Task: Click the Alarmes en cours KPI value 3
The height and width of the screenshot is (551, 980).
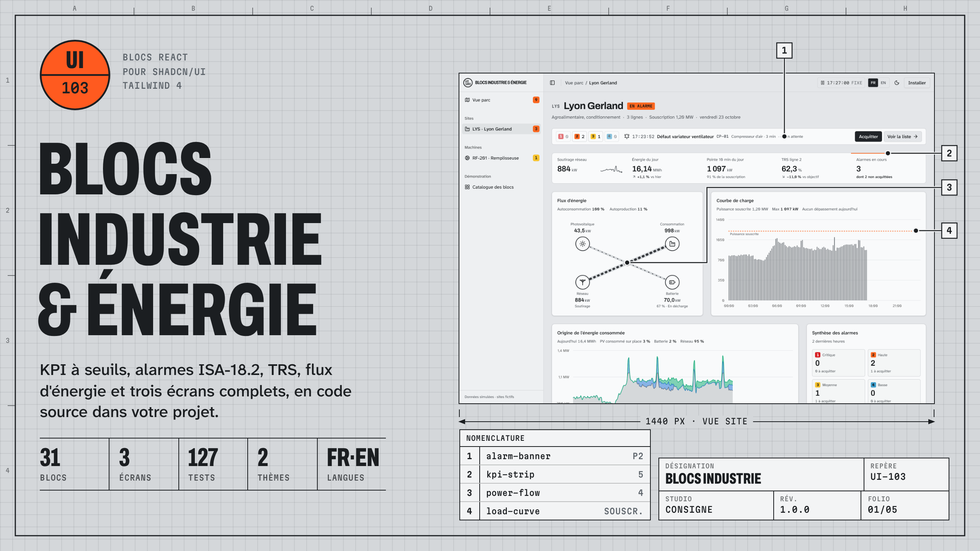Action: [858, 169]
